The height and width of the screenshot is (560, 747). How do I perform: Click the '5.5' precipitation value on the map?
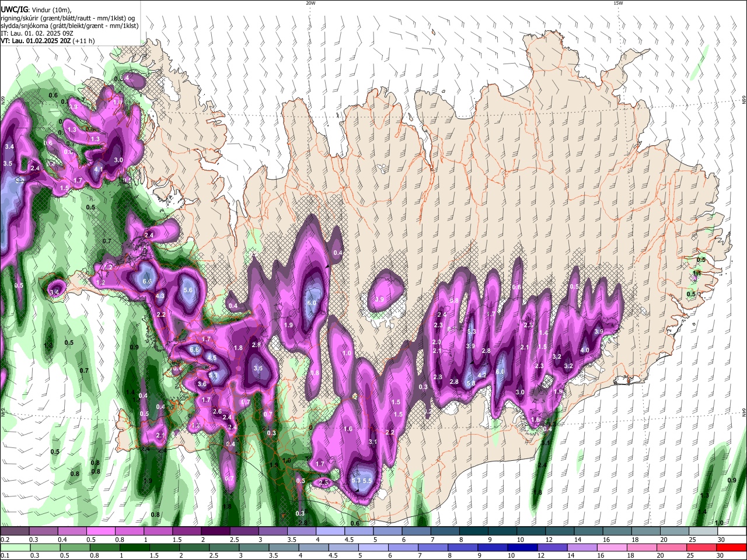[x=368, y=480]
